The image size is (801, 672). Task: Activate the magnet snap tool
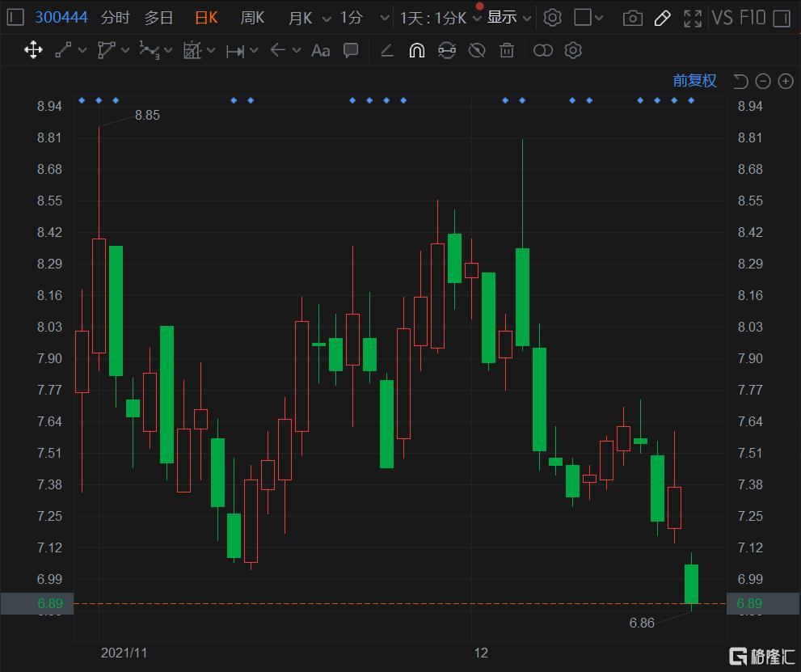point(416,50)
